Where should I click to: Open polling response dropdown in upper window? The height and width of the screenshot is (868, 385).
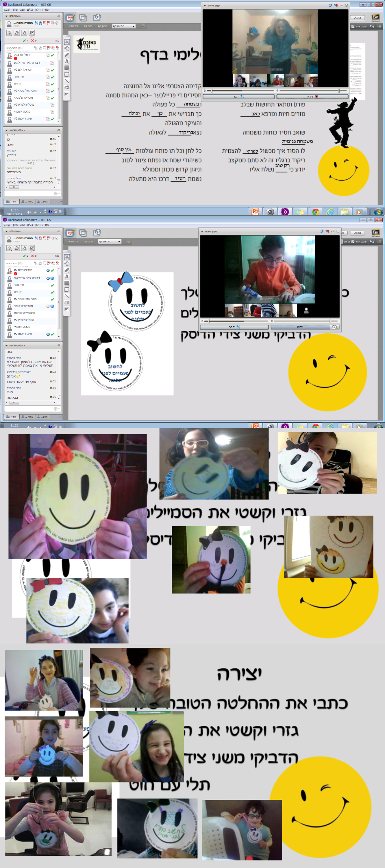pos(32,33)
